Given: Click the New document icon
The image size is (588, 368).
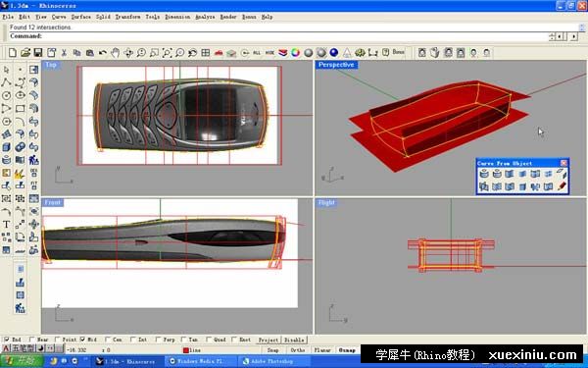Looking at the screenshot, I should [13, 53].
